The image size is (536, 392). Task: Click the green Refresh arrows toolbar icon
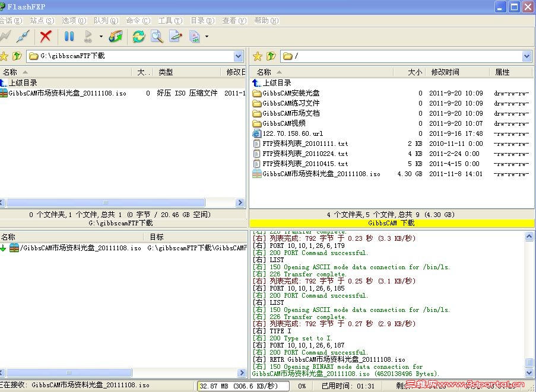point(138,36)
